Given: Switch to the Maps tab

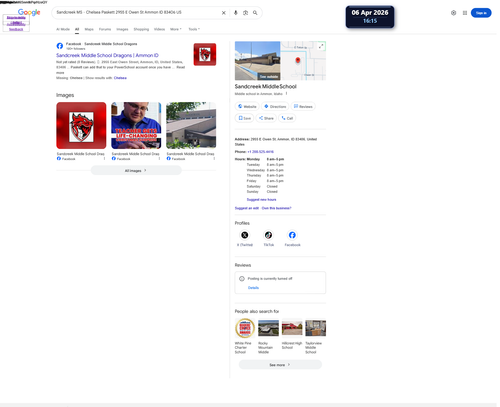Looking at the screenshot, I should [89, 29].
